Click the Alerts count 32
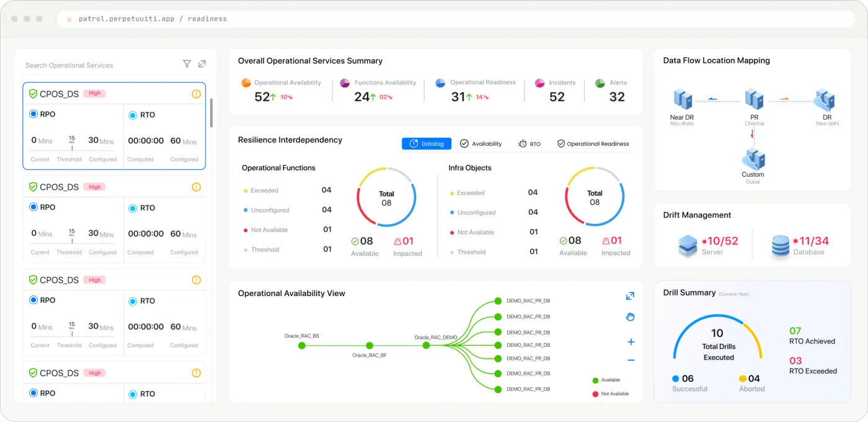 [x=617, y=97]
